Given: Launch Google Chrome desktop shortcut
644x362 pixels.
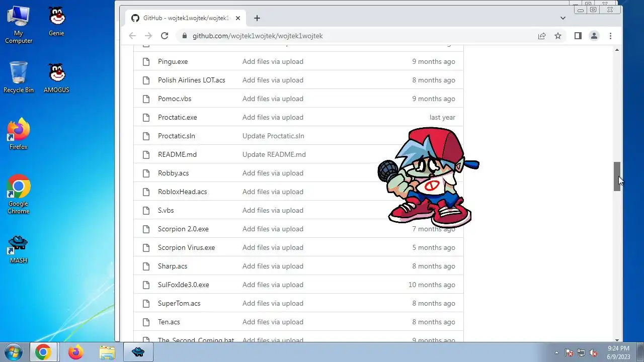Looking at the screenshot, I should [19, 195].
